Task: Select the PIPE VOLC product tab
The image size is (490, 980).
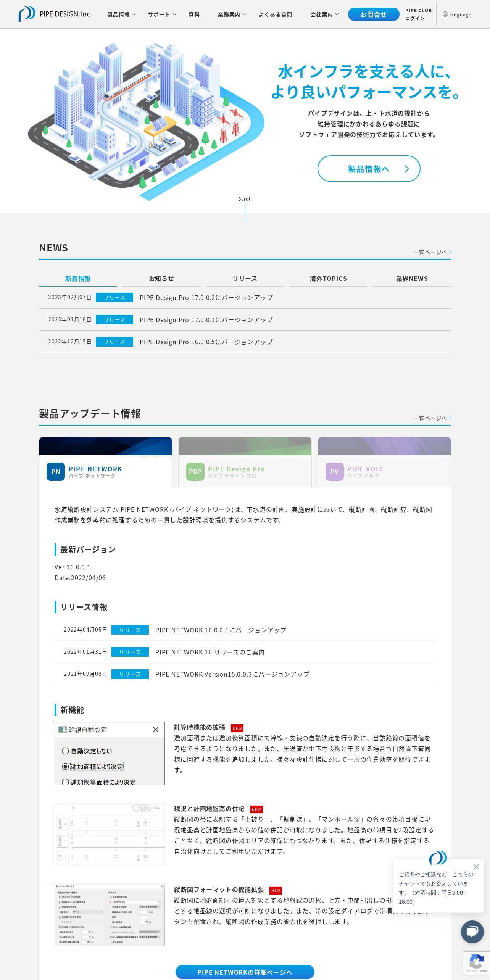Action: 384,463
